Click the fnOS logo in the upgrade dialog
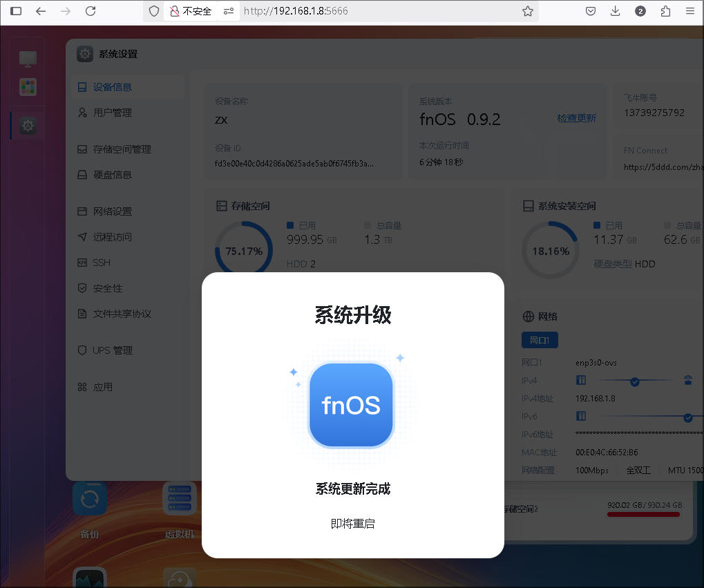The height and width of the screenshot is (588, 704). coord(351,405)
